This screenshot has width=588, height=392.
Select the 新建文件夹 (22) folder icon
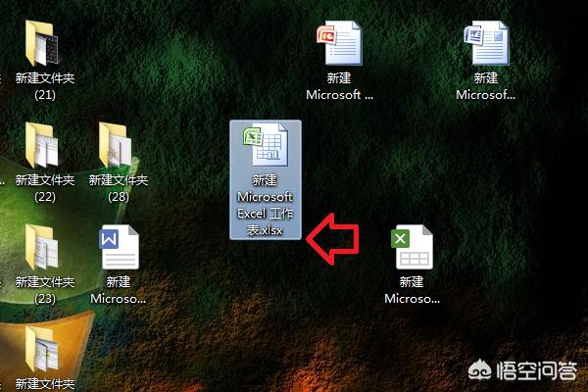[x=44, y=147]
